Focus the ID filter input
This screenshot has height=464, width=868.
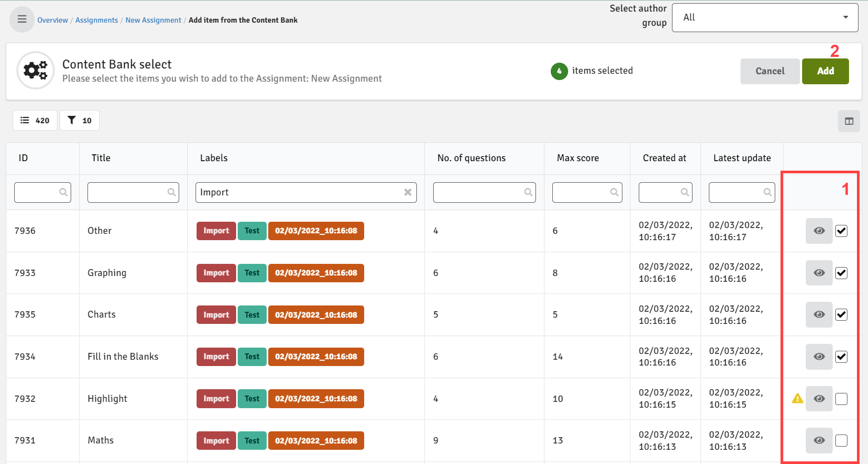43,192
